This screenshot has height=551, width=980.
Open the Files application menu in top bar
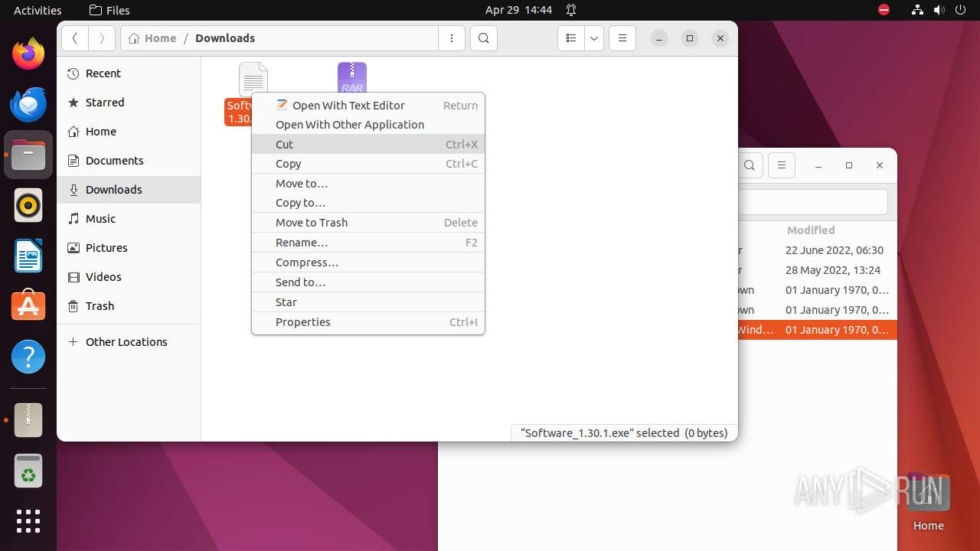click(x=109, y=10)
